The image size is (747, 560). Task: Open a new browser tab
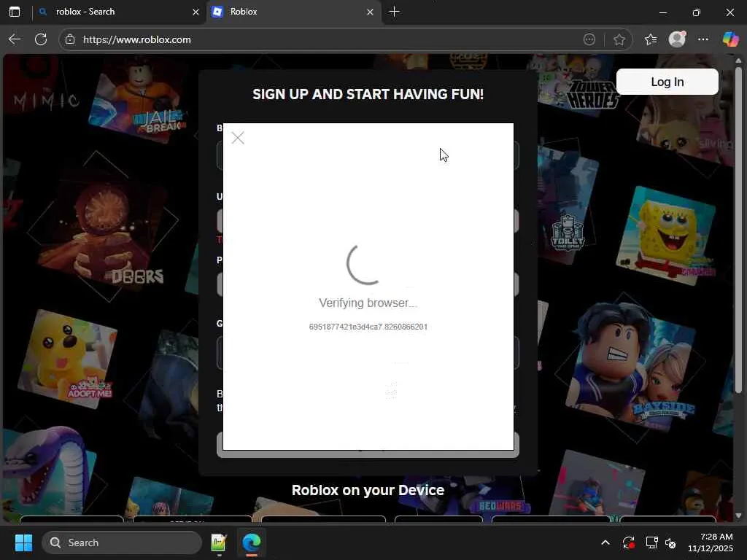pyautogui.click(x=395, y=12)
